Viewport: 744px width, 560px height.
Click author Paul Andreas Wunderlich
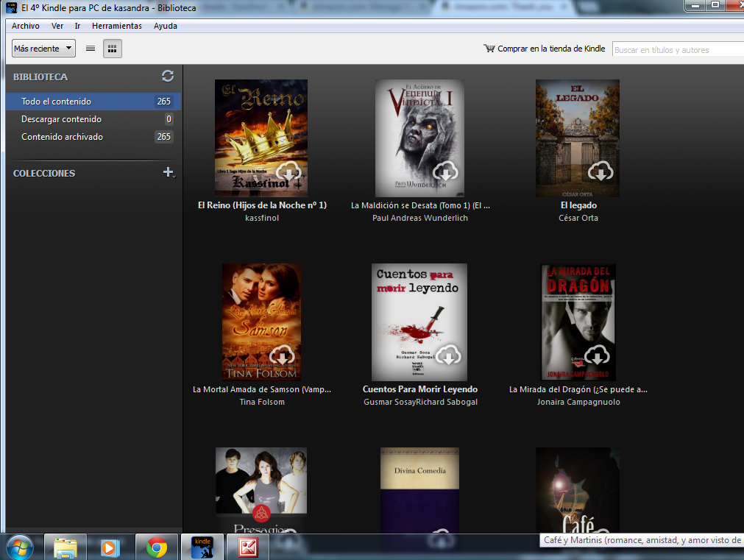coord(420,218)
